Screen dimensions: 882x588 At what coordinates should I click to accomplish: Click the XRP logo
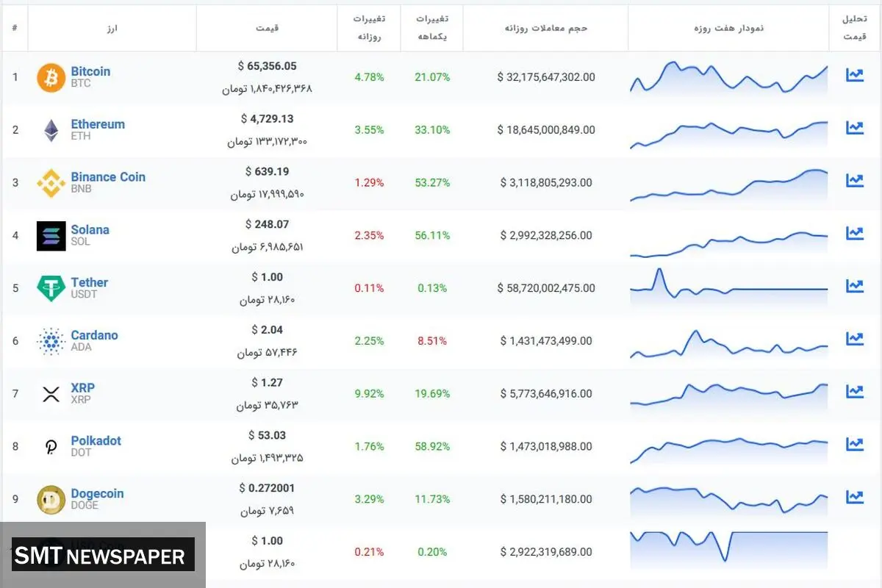51,394
